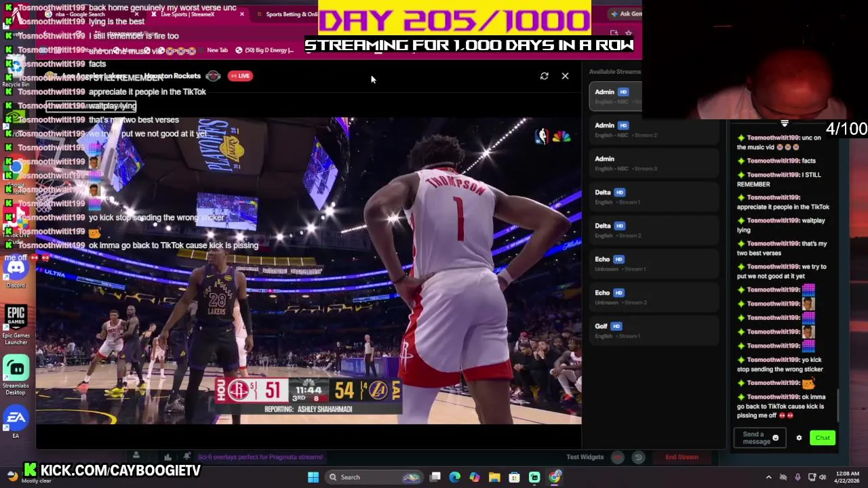
Task: Select the first Admin HD stream
Action: pos(615,96)
